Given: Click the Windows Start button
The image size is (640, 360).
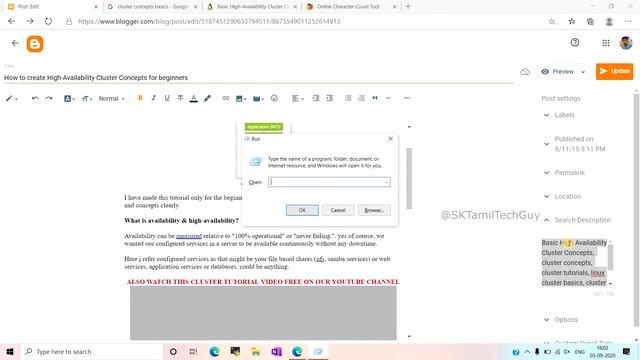Looking at the screenshot, I should [x=10, y=351].
